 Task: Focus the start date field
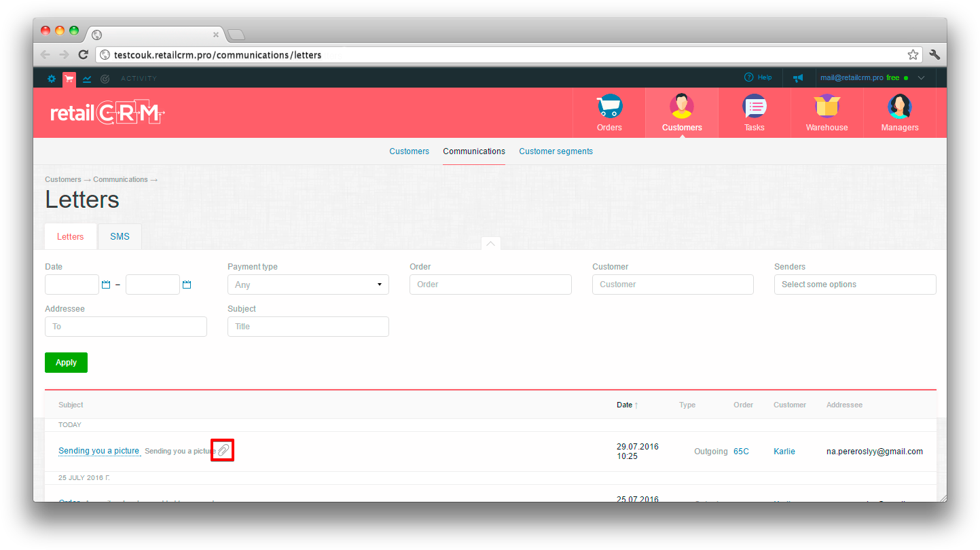[72, 285]
